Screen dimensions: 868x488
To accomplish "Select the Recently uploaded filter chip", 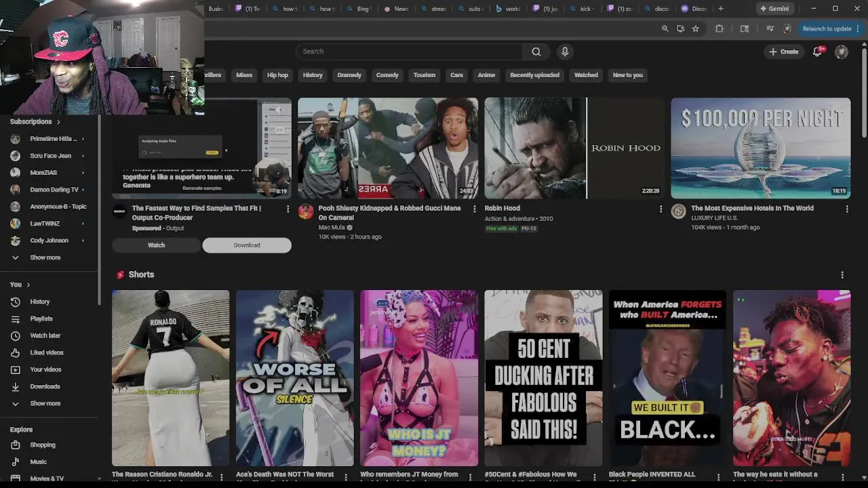I will [x=534, y=75].
